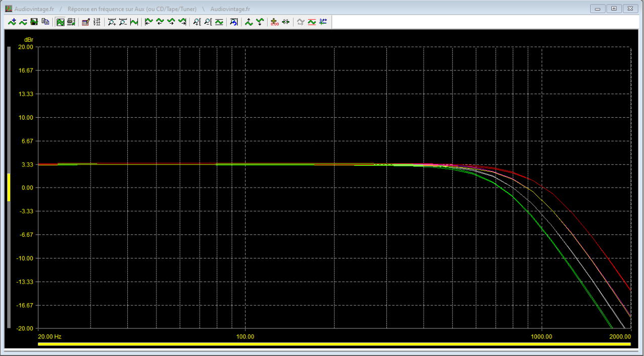Viewport: 644px width, 356px height.
Task: Step to the previous curve
Action: [x=158, y=22]
